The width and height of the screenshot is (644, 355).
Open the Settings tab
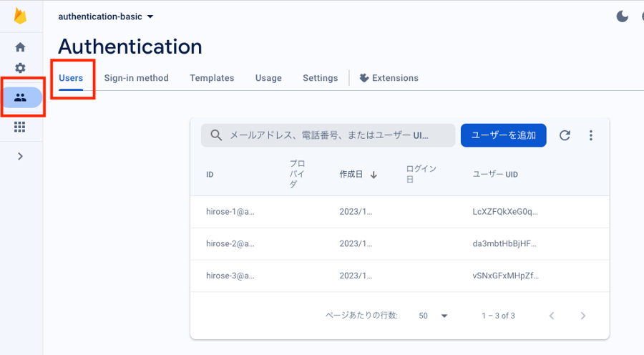[320, 78]
